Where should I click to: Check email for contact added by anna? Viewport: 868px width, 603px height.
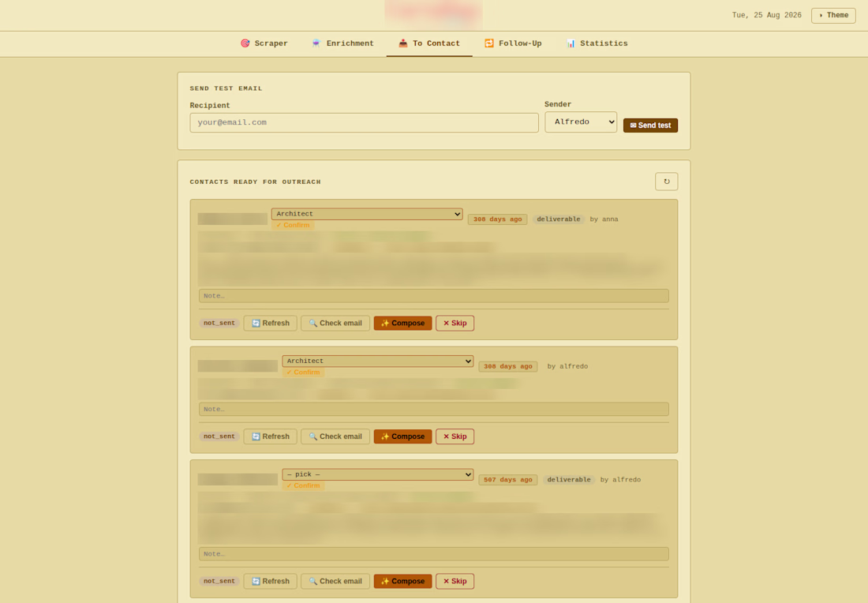(335, 323)
